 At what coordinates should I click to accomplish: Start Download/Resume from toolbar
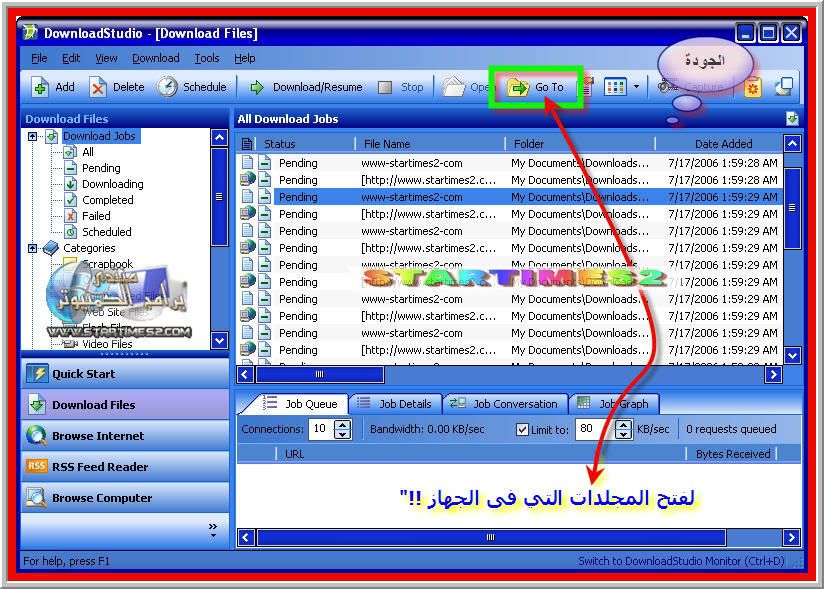(x=305, y=87)
